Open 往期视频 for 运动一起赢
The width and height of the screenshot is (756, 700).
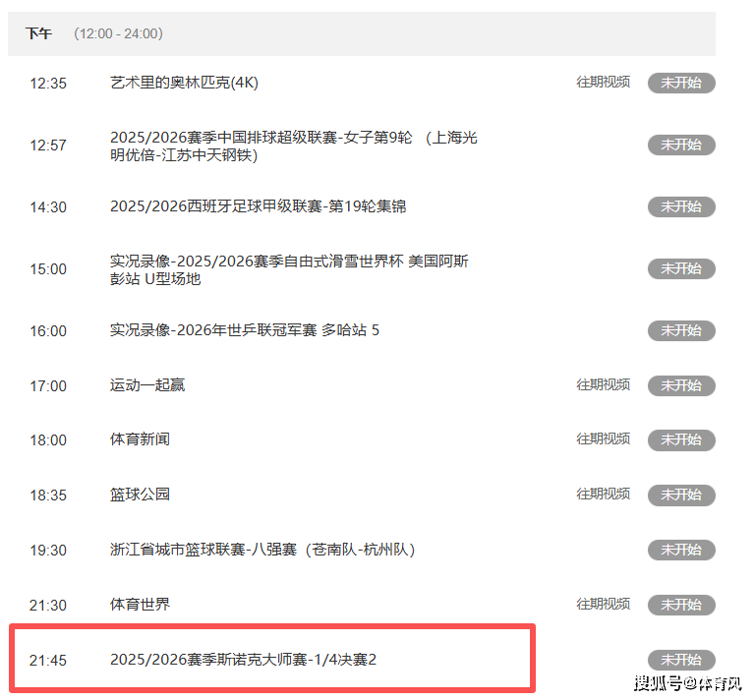603,385
